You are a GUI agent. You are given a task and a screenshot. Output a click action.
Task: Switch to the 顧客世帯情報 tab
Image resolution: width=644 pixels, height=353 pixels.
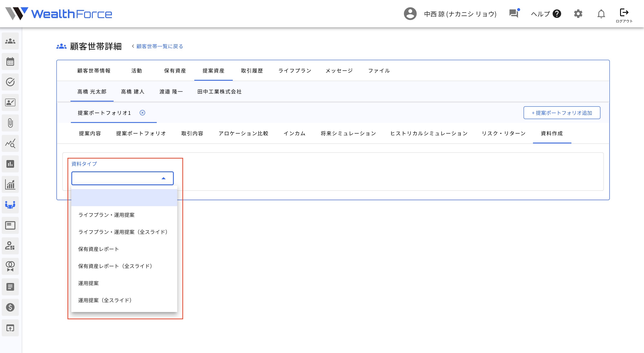(94, 71)
